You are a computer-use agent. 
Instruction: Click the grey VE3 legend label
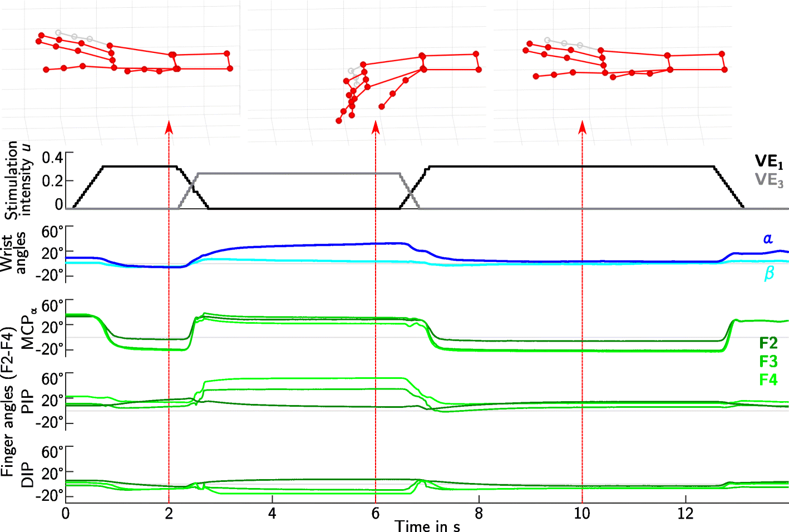[769, 180]
